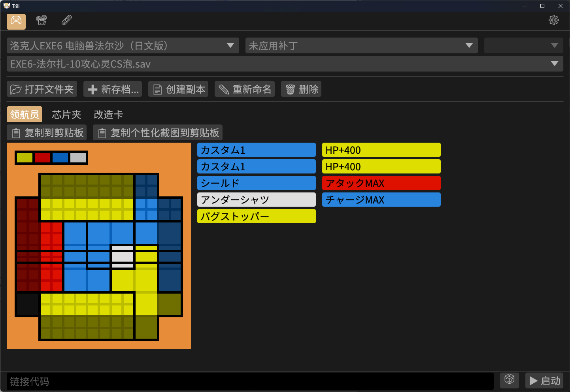
Task: Open the save file dropdown EXE6-法尔扎
Action: 285,64
